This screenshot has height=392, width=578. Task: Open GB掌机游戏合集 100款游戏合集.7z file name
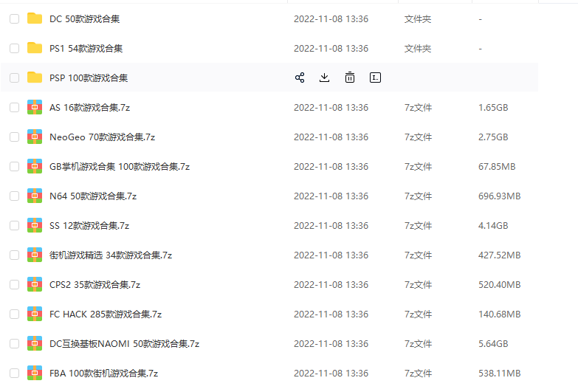pos(120,166)
